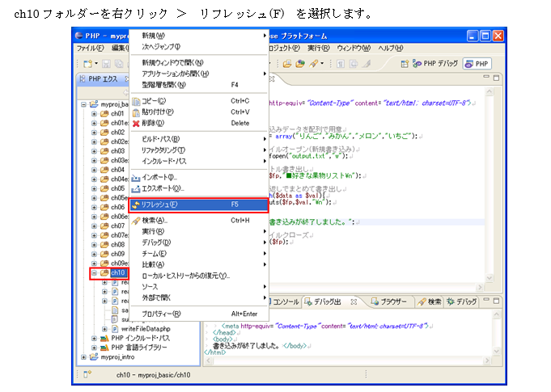The width and height of the screenshot is (551, 392).
Task: Expand the ch01 folder in the explorer
Action: pos(94,114)
